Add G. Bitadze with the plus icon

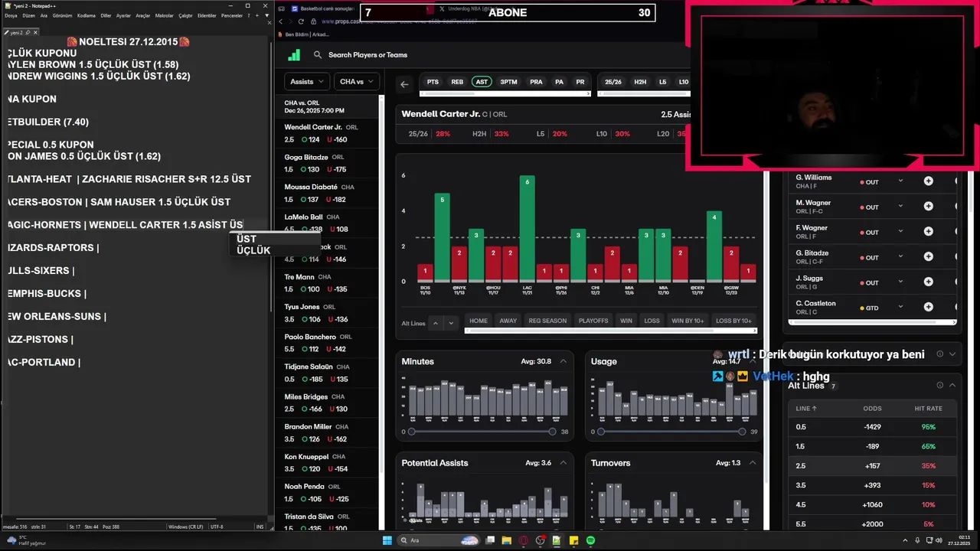click(928, 256)
